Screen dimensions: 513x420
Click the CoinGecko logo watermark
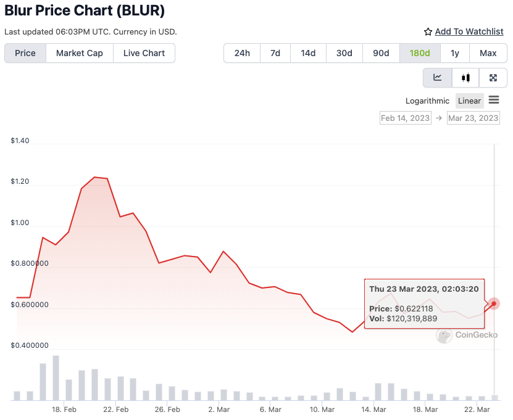467,336
